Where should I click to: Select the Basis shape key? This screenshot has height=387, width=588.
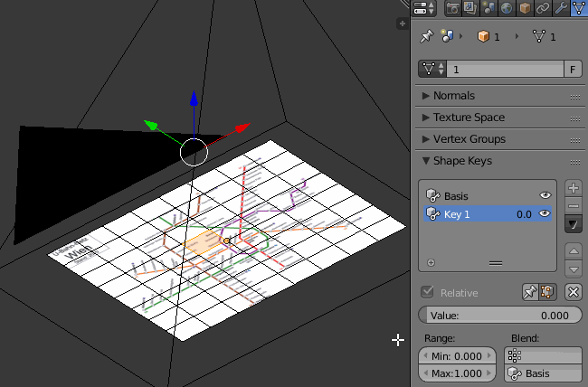click(488, 195)
